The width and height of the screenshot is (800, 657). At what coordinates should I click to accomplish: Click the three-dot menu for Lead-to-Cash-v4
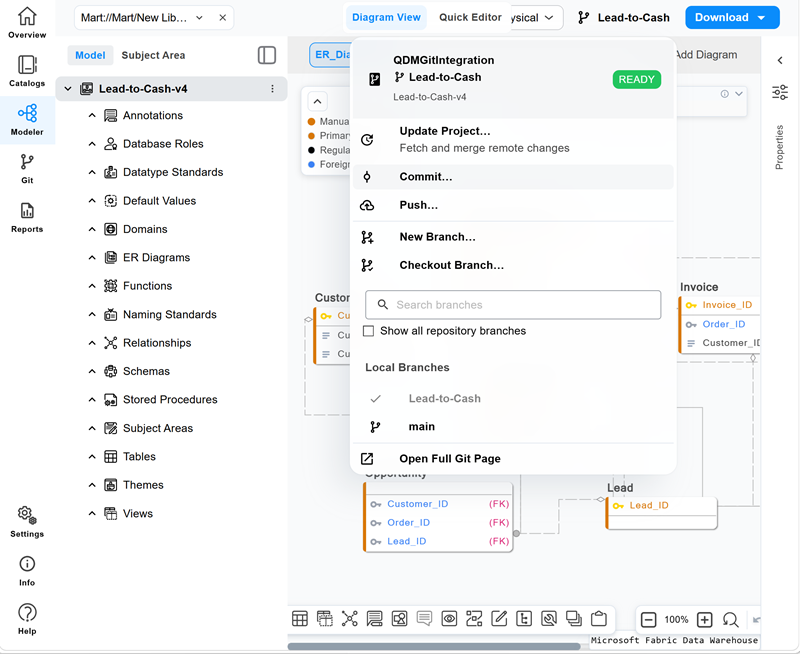(272, 89)
